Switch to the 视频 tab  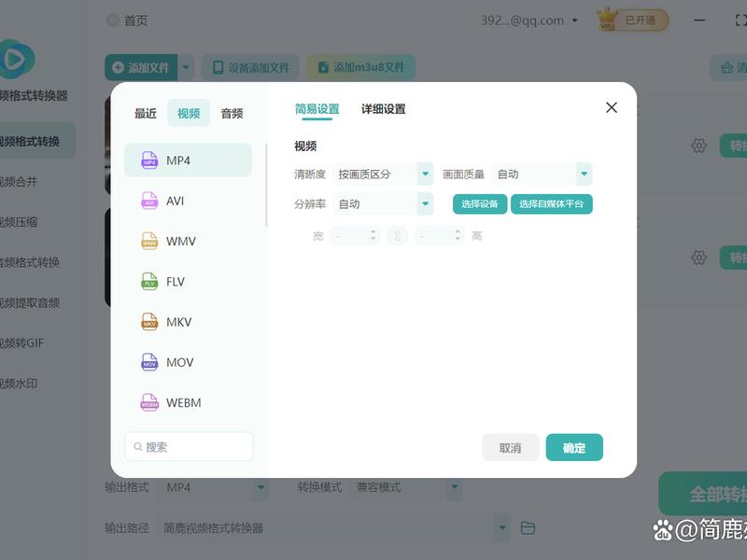[189, 113]
